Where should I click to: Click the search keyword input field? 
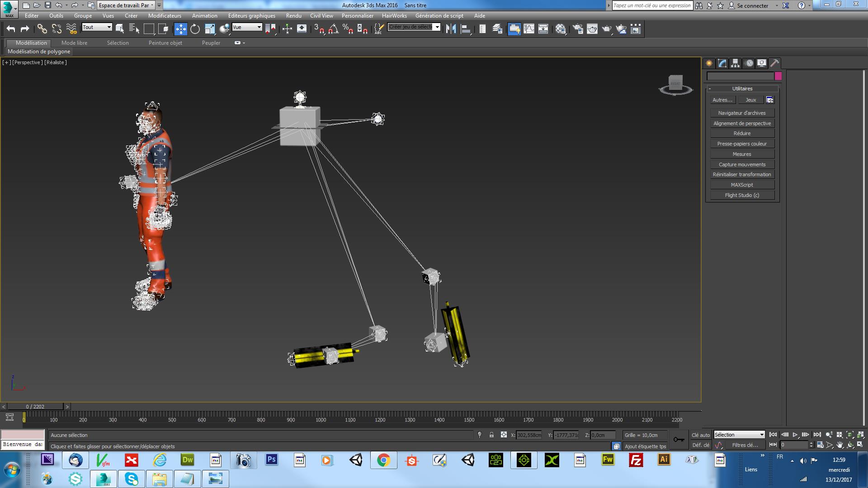click(x=652, y=5)
